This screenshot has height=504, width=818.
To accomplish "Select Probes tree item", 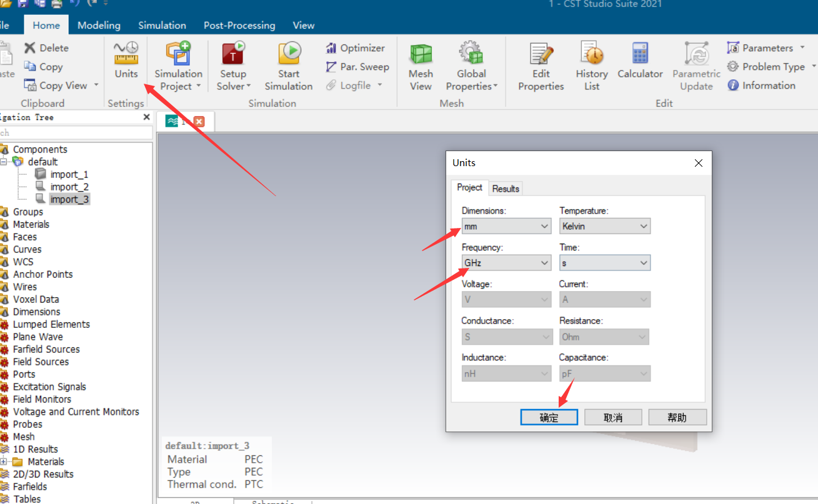I will (27, 424).
